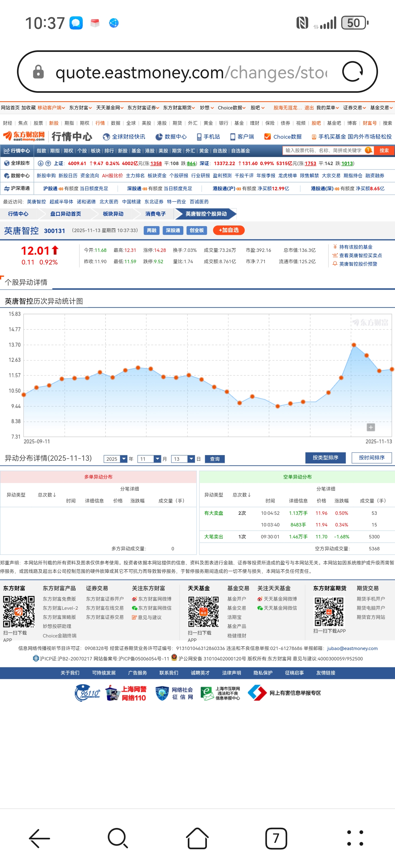Open 全球财经快讯 globe icon link
Screen dimensions: 395x868
pyautogui.click(x=124, y=136)
